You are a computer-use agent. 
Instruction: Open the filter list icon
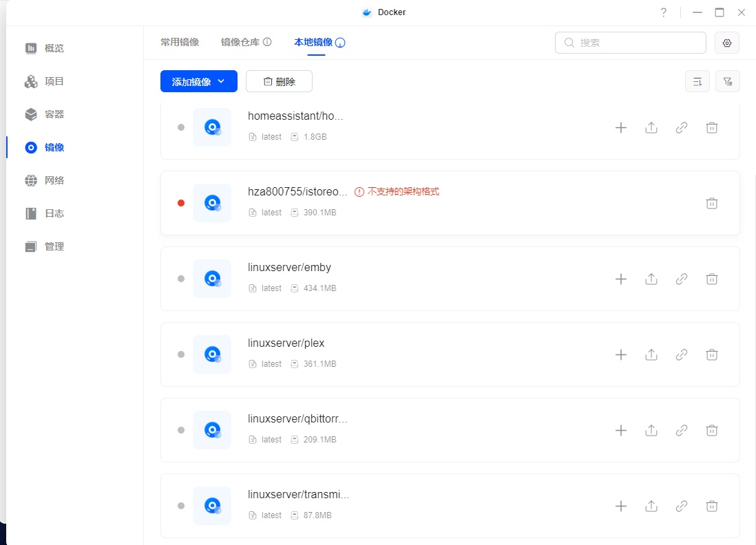point(728,81)
